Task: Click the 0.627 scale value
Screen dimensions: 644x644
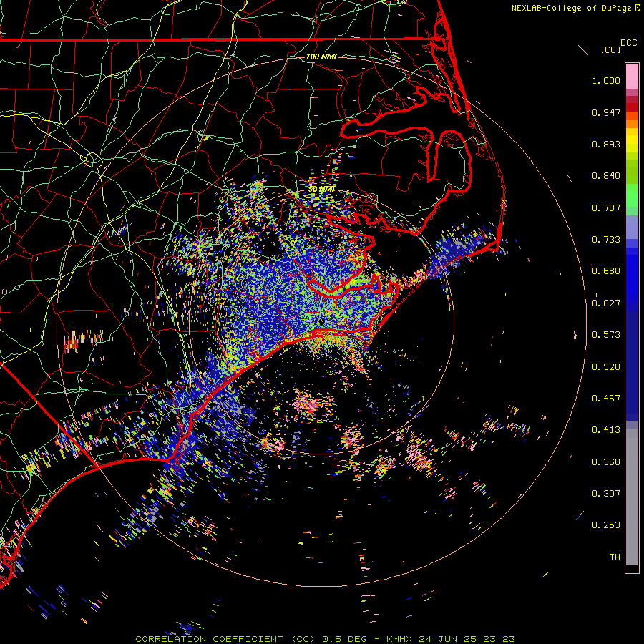Action: coord(606,303)
